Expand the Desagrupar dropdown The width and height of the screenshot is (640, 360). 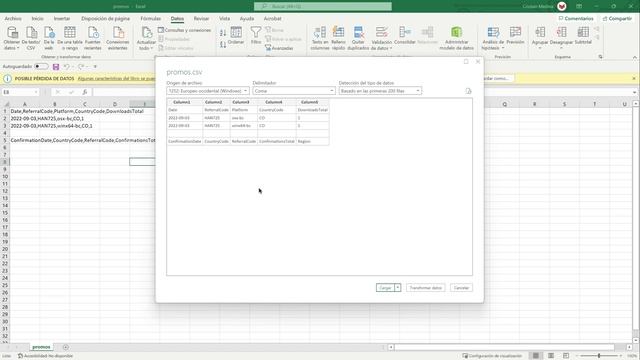(562, 48)
